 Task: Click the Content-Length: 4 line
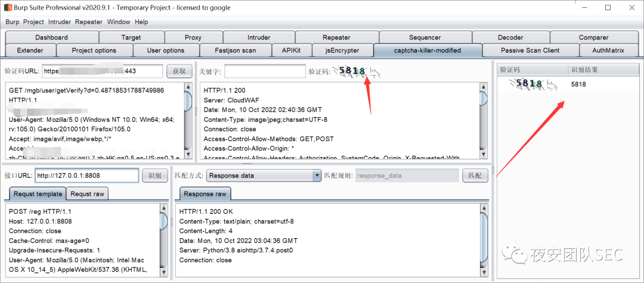click(x=206, y=231)
